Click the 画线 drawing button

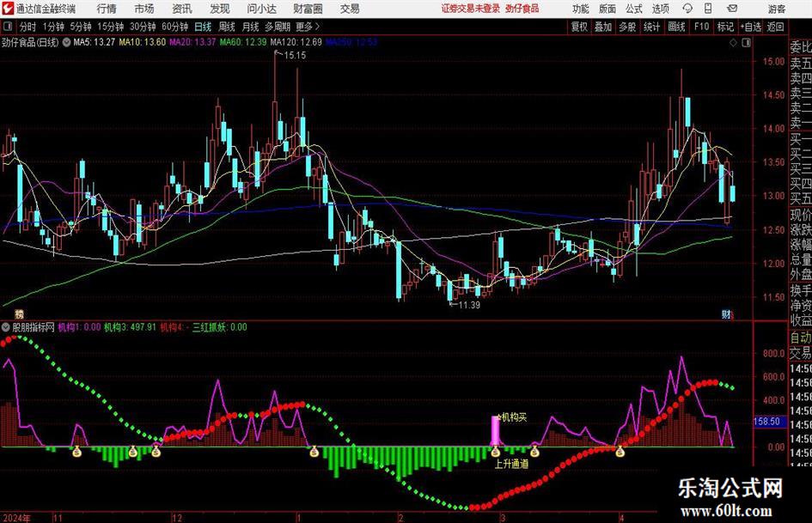click(x=675, y=27)
